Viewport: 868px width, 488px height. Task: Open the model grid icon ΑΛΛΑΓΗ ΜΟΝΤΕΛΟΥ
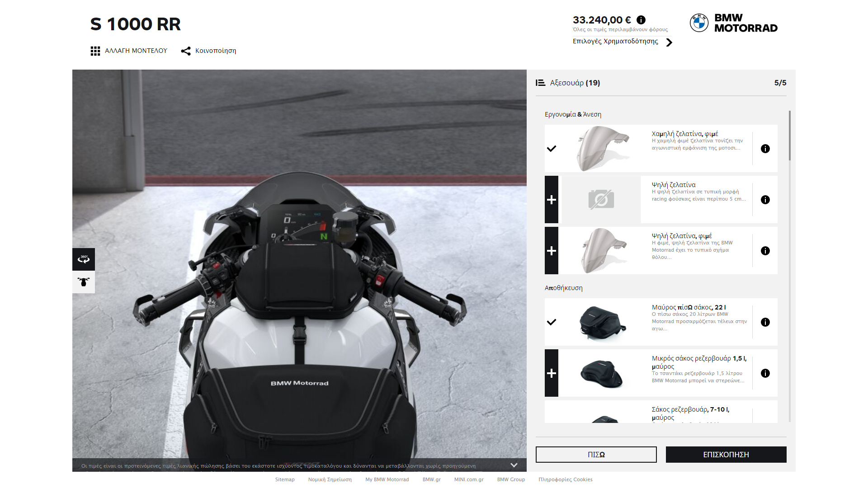pos(95,51)
